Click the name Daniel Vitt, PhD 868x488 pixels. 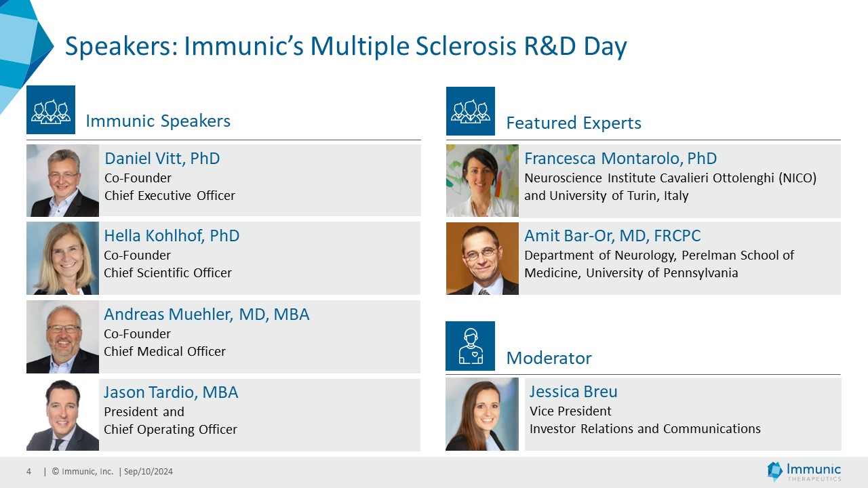[162, 159]
